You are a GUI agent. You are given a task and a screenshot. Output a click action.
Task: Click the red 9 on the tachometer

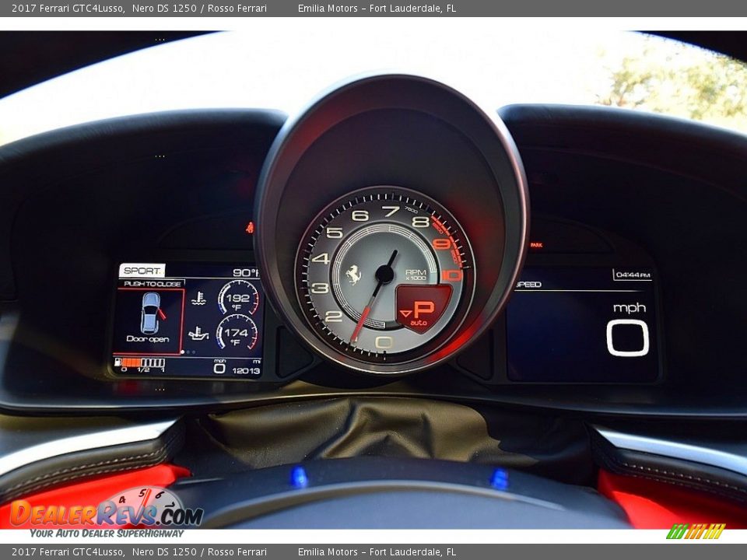pos(442,243)
